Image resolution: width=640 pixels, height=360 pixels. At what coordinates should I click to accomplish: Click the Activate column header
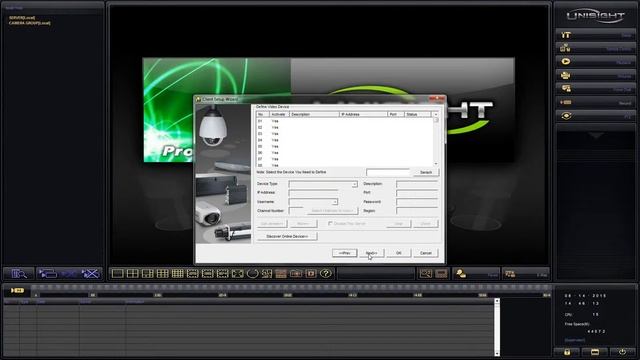[x=279, y=114]
